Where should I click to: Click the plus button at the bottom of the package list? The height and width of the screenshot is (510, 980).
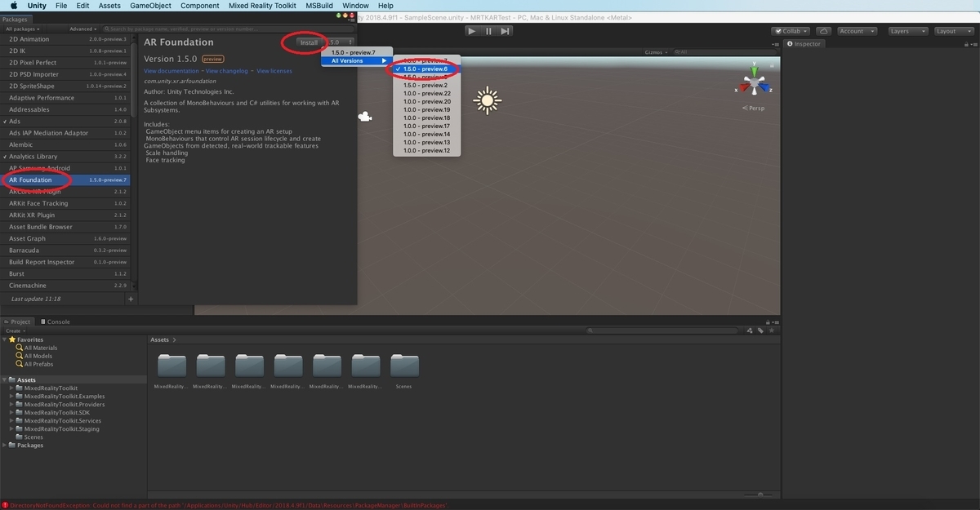[x=131, y=299]
